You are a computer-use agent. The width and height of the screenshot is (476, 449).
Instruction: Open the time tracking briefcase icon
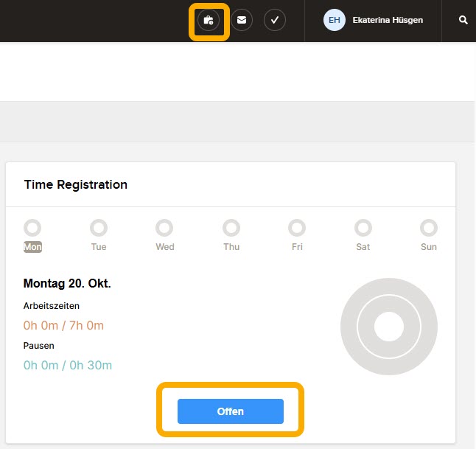coord(209,21)
